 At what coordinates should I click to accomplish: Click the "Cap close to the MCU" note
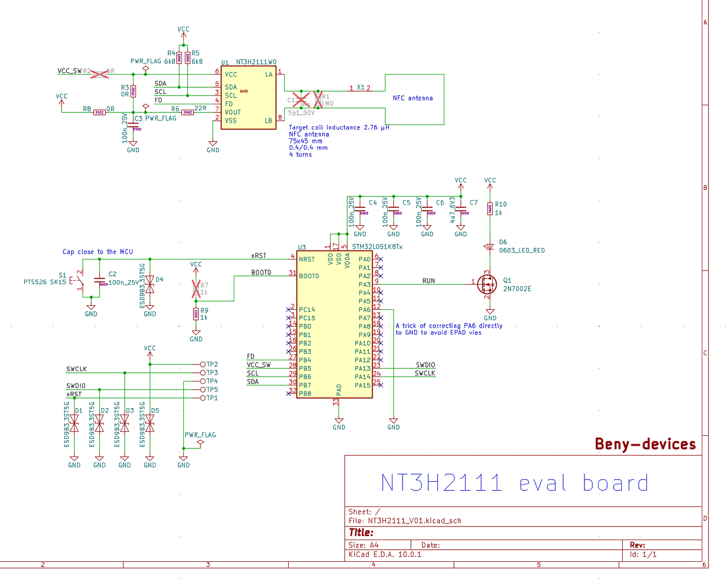point(98,251)
